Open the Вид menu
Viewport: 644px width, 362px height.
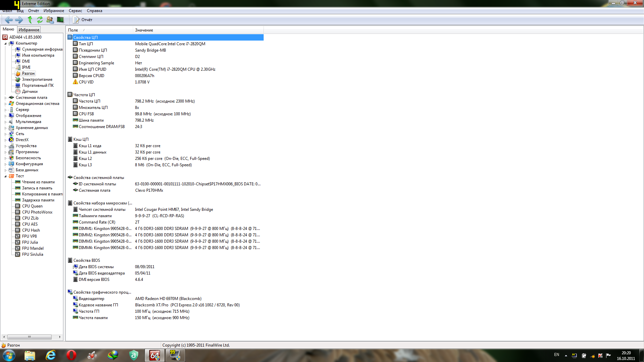click(x=20, y=11)
